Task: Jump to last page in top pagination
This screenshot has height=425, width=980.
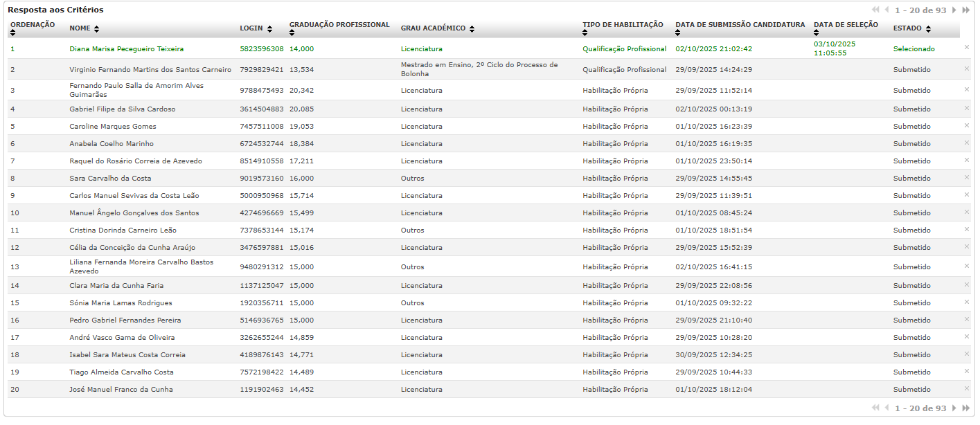Action: [966, 10]
